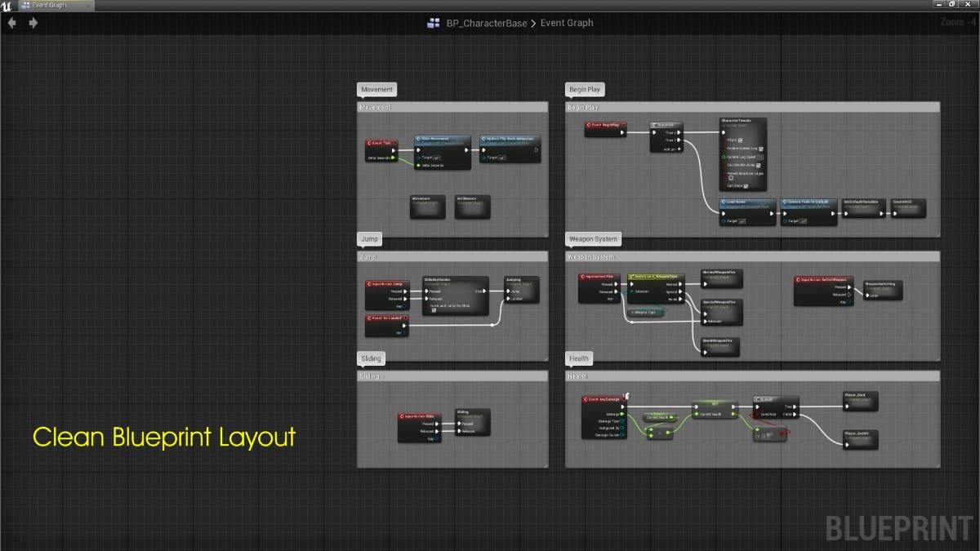Select the Weapon Type variable node
This screenshot has width=980, height=551.
[647, 313]
